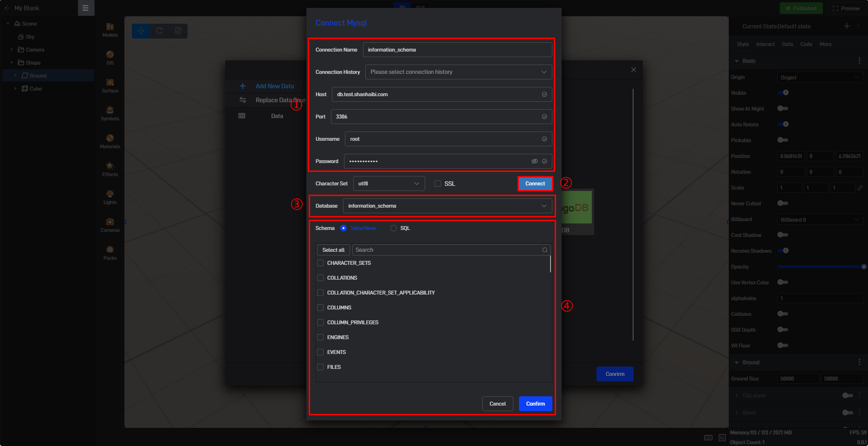This screenshot has width=868, height=446.
Task: Collapse the Scene tree node
Action: (8, 24)
